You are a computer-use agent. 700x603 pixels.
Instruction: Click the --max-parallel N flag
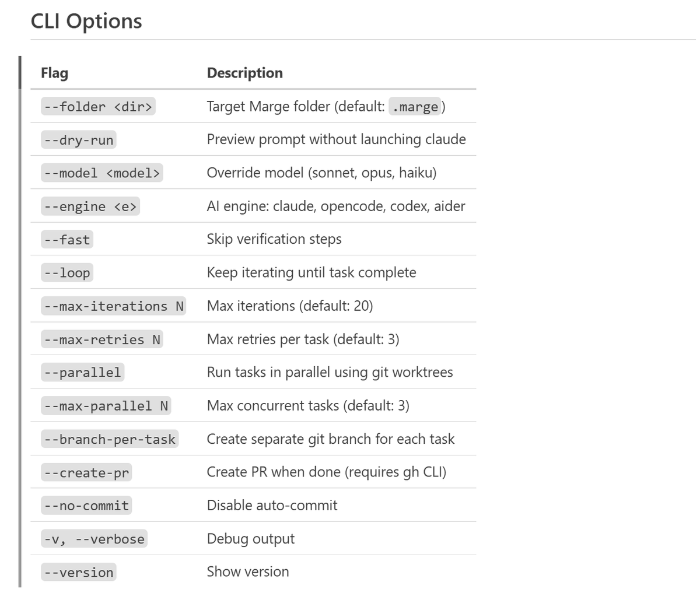(x=106, y=406)
